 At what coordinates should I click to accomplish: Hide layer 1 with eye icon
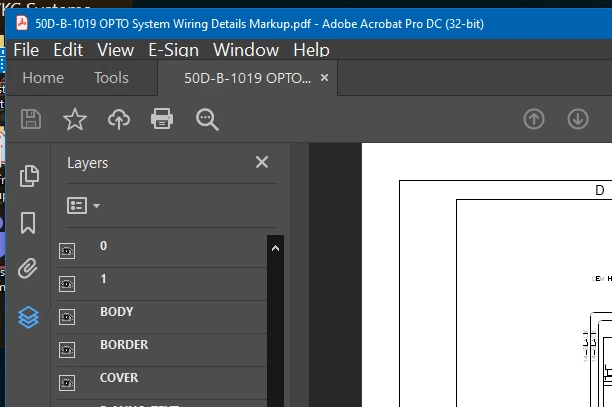pyautogui.click(x=67, y=284)
